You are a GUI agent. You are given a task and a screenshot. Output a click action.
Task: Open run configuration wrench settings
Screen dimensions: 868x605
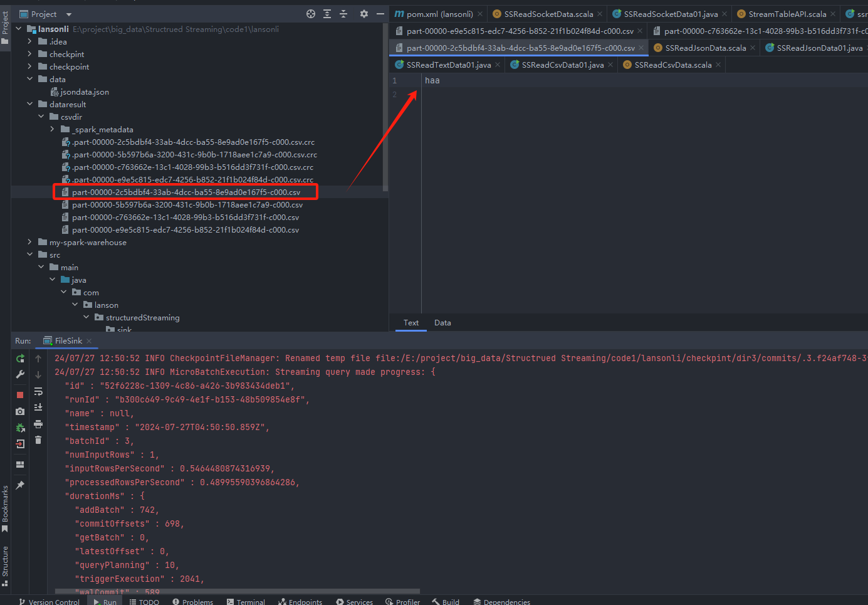coord(20,375)
